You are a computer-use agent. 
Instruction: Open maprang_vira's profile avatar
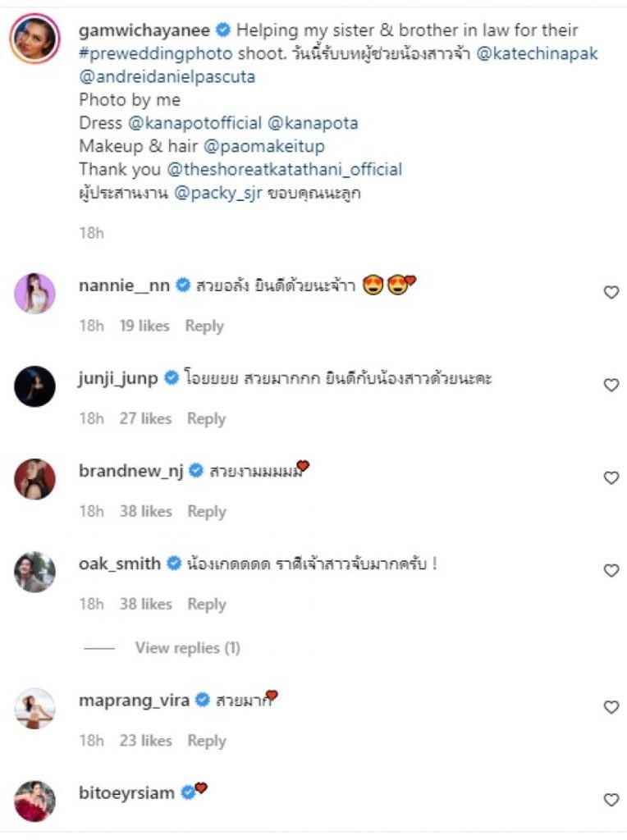pyautogui.click(x=35, y=708)
